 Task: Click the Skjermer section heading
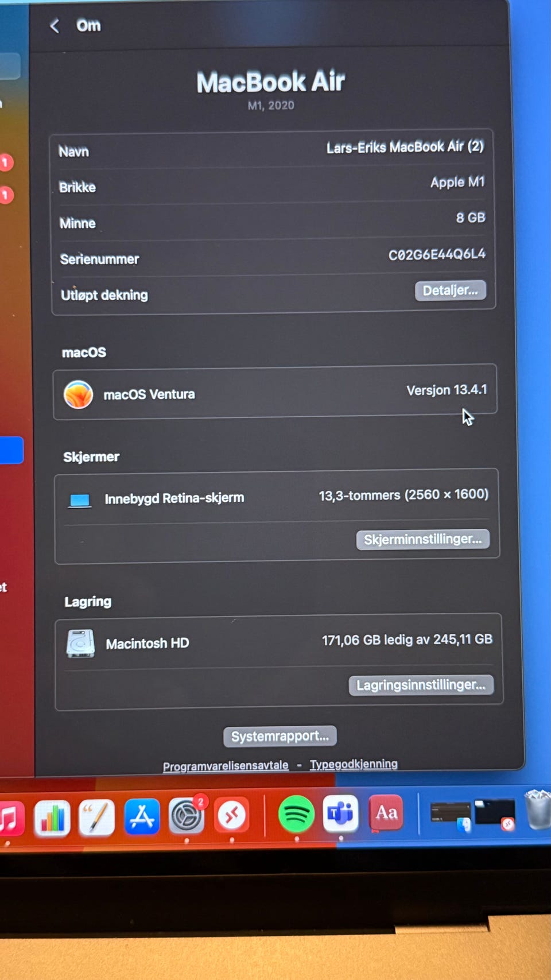pos(91,457)
